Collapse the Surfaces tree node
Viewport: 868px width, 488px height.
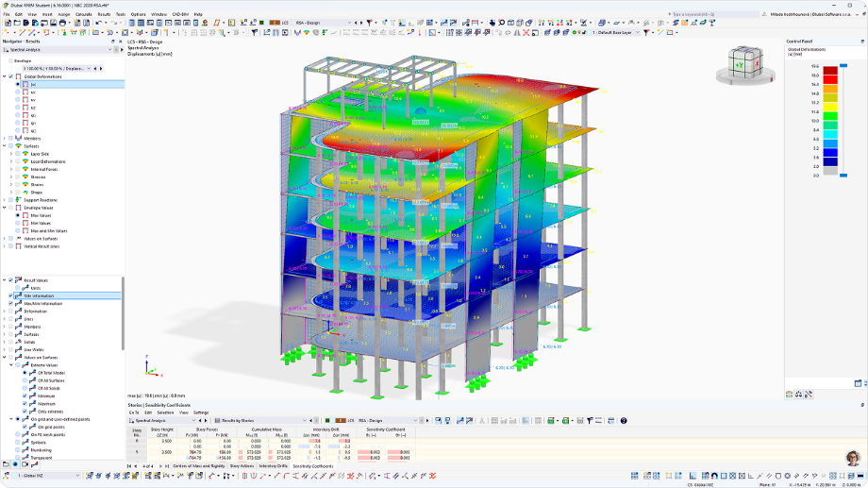(5, 146)
